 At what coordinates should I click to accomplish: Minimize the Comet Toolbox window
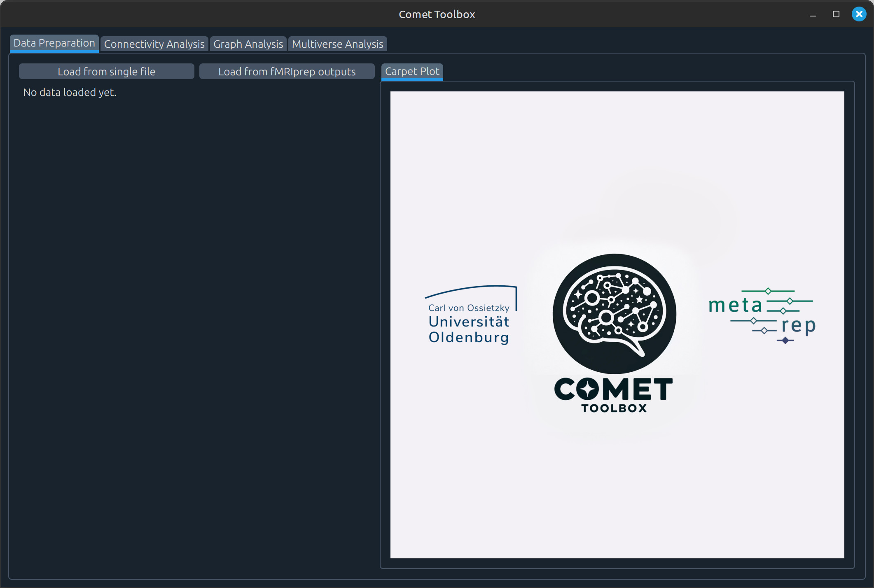coord(813,14)
